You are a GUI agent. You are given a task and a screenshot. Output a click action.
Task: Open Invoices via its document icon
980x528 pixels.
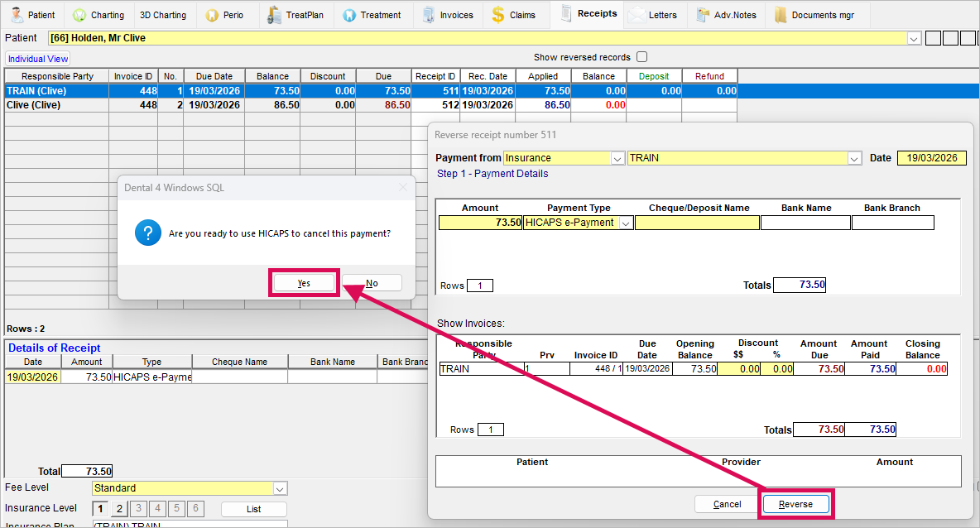tap(428, 15)
